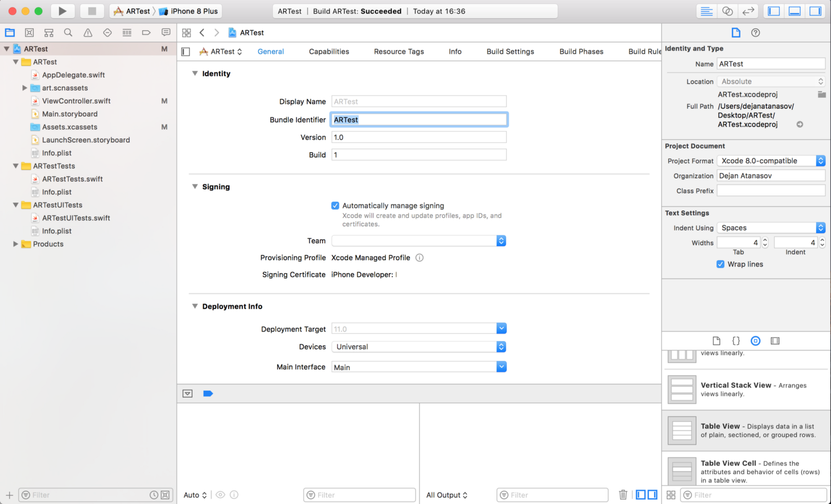
Task: Collapse the Signing section
Action: 195,186
